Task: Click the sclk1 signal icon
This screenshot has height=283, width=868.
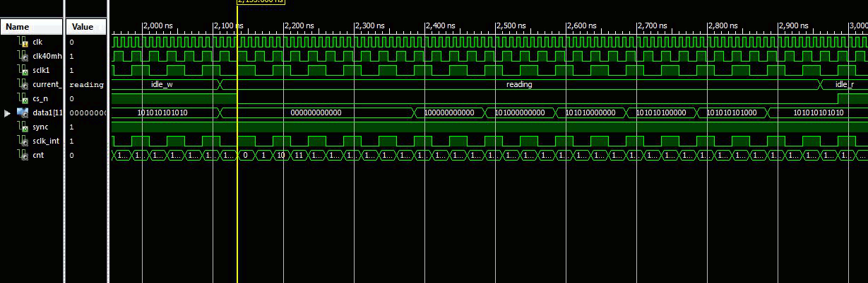Action: pyautogui.click(x=23, y=71)
